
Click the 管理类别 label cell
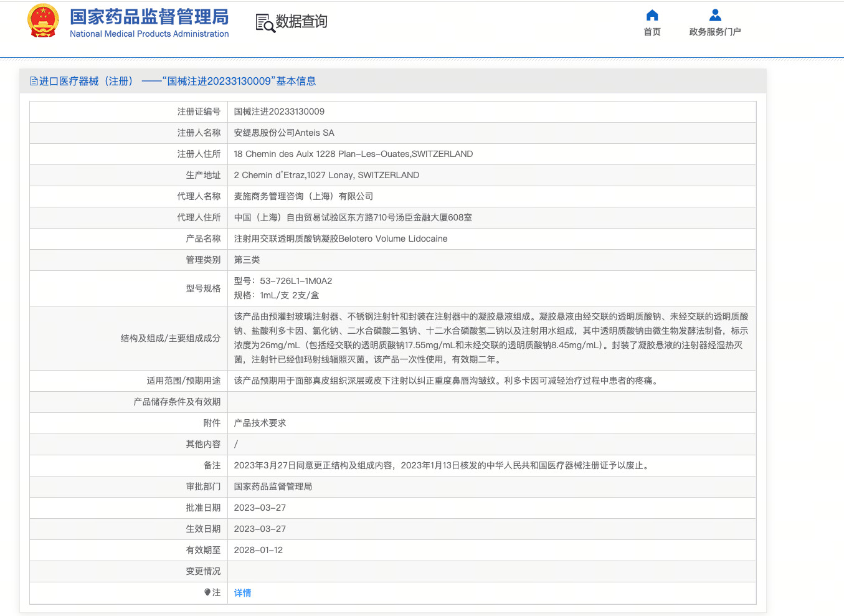(x=129, y=260)
